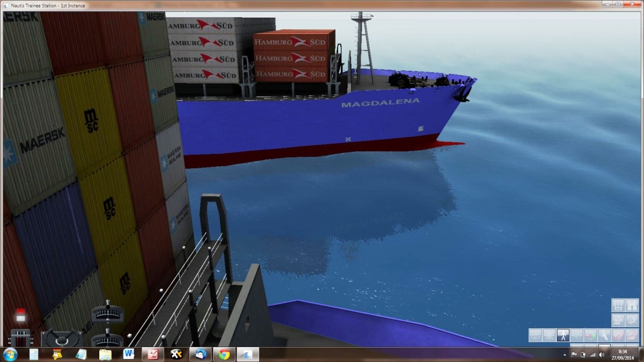Click the orbit camera icon with circular arrow
Viewport: 644px width, 362px height.
click(535, 335)
